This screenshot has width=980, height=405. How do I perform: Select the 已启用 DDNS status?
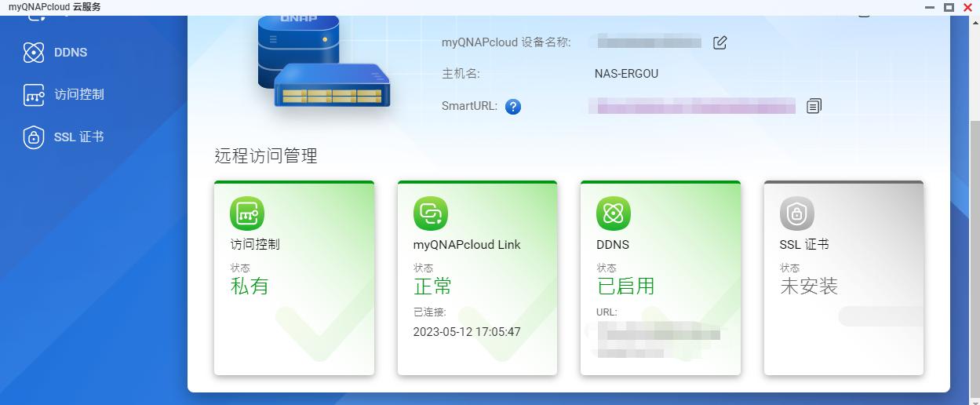(x=625, y=286)
